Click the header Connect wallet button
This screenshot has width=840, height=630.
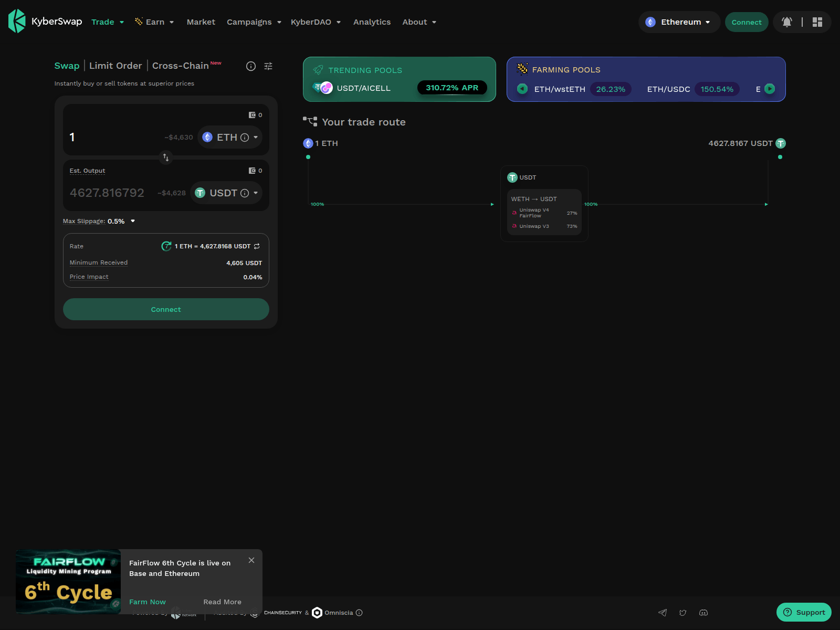pyautogui.click(x=747, y=22)
